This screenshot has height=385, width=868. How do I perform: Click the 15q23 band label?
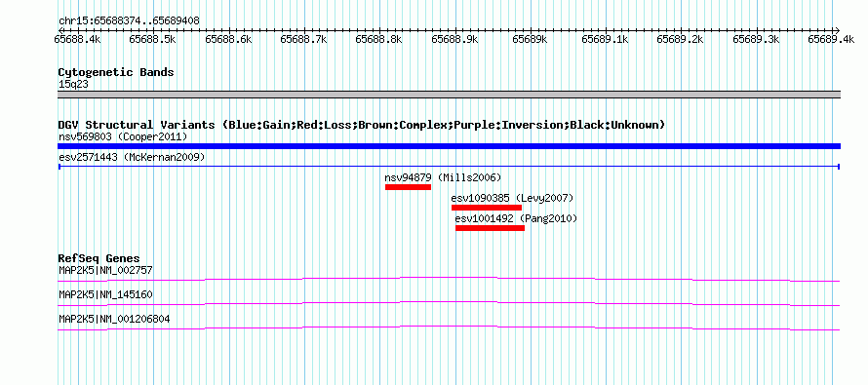[x=73, y=85]
